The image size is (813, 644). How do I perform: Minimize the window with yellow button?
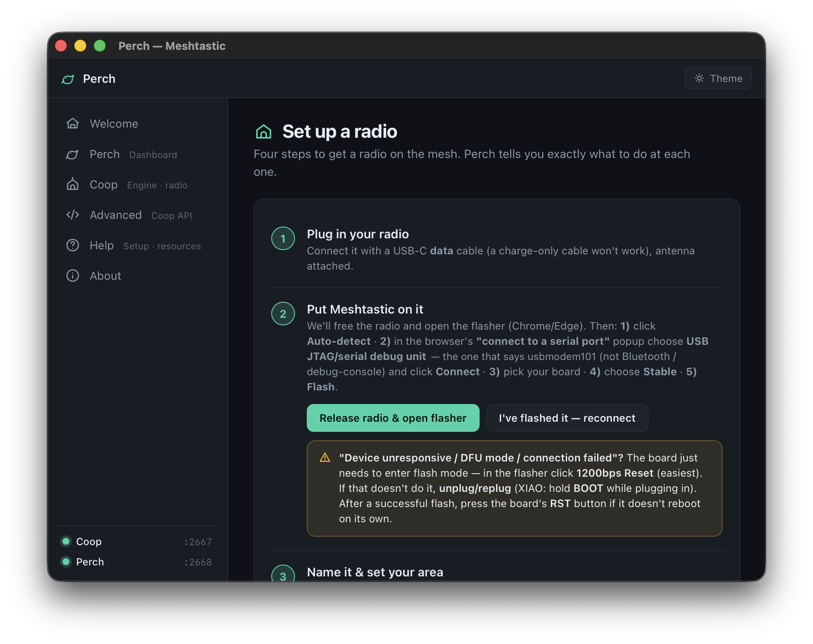[80, 46]
